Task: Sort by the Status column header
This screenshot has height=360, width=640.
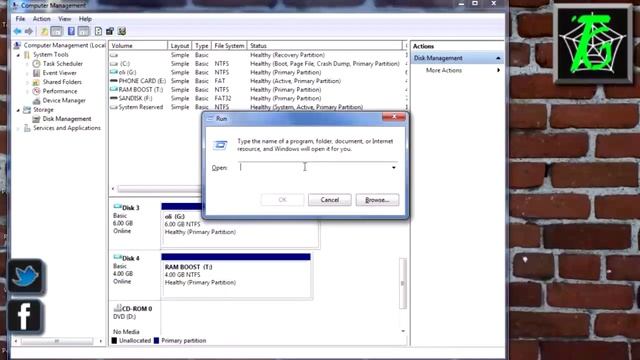Action: point(324,46)
